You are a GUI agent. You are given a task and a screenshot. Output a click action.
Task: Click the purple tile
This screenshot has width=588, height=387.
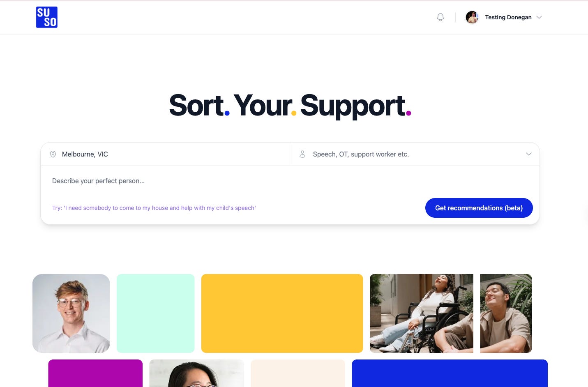pyautogui.click(x=95, y=373)
